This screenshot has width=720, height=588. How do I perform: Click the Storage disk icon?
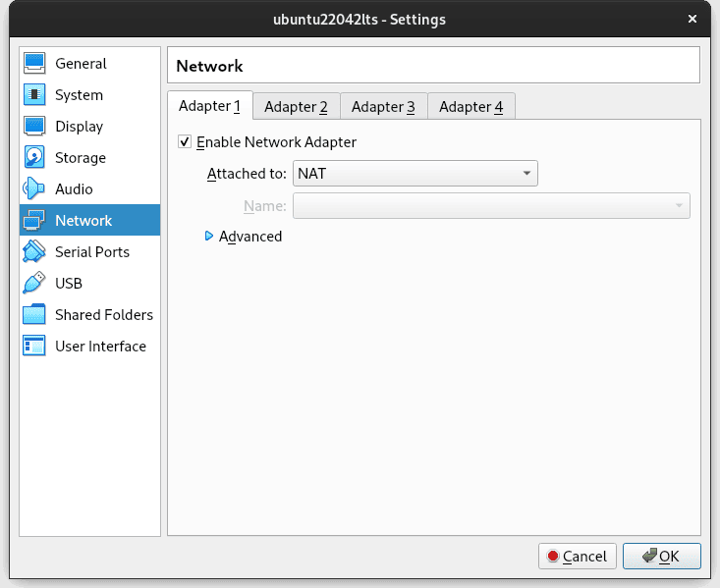click(x=34, y=157)
